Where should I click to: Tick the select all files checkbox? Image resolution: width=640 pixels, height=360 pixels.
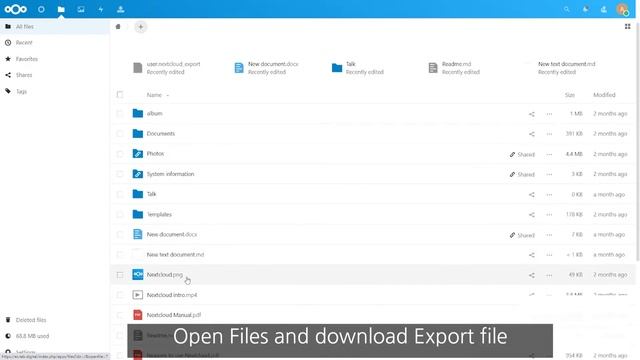coord(120,95)
